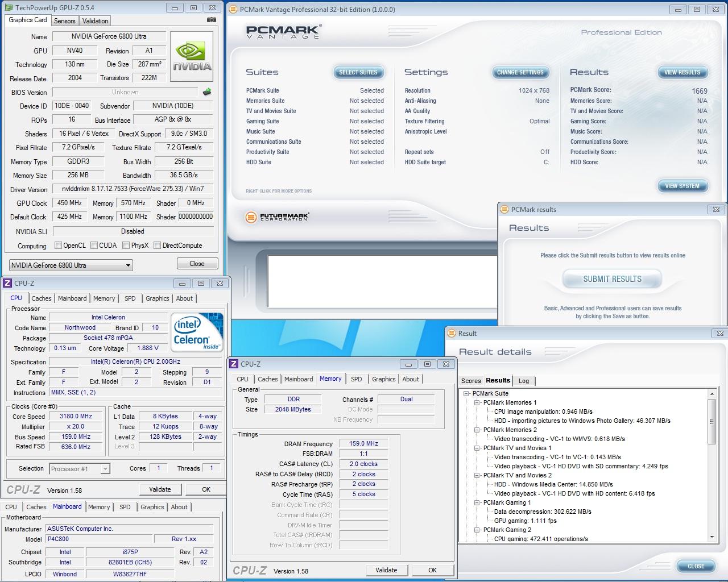Enable the OpenCL checkbox
The height and width of the screenshot is (582, 728).
point(58,246)
